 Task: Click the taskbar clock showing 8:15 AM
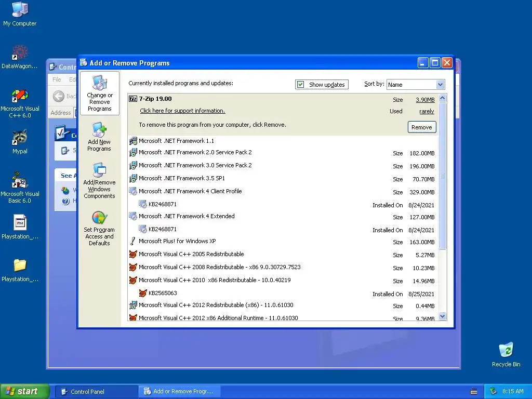(x=513, y=392)
